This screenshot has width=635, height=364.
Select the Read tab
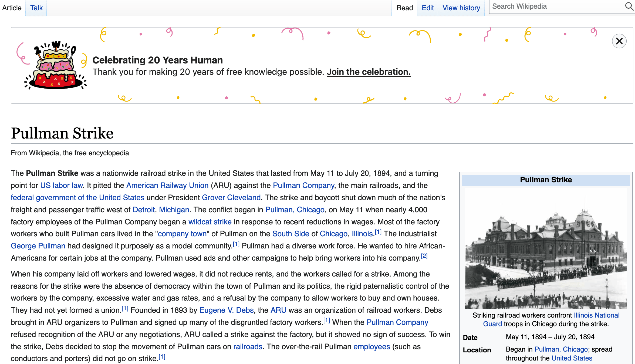click(x=405, y=8)
